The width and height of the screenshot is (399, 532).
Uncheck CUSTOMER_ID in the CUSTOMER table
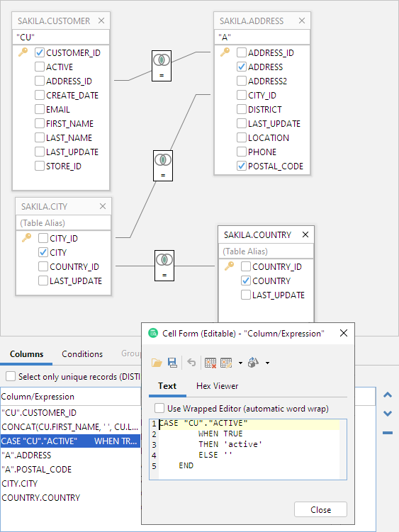[40, 52]
